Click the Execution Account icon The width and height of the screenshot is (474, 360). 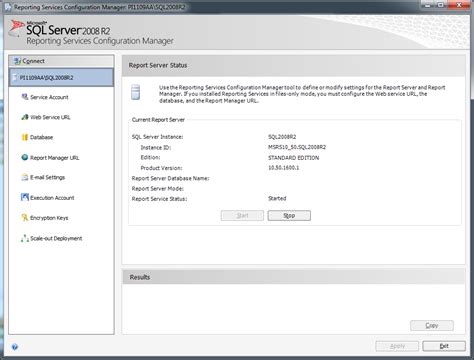point(25,197)
